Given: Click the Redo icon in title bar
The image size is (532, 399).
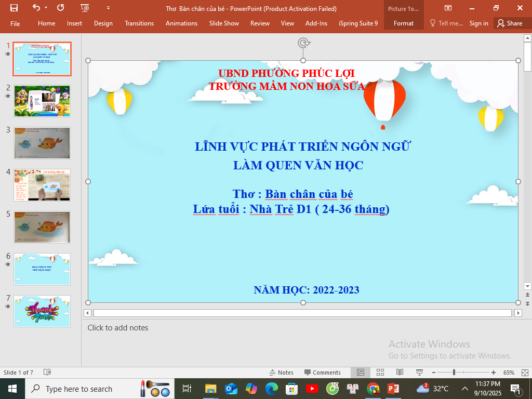Looking at the screenshot, I should [x=61, y=8].
